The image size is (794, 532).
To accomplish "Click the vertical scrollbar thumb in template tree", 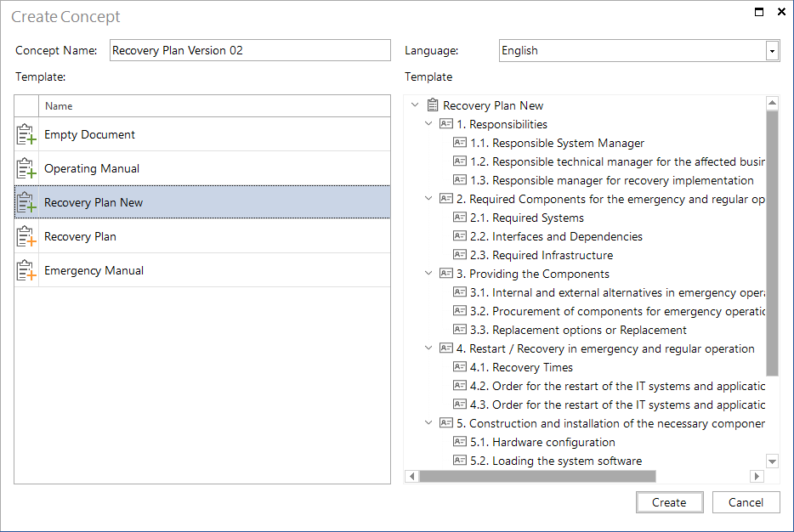I will [772, 243].
